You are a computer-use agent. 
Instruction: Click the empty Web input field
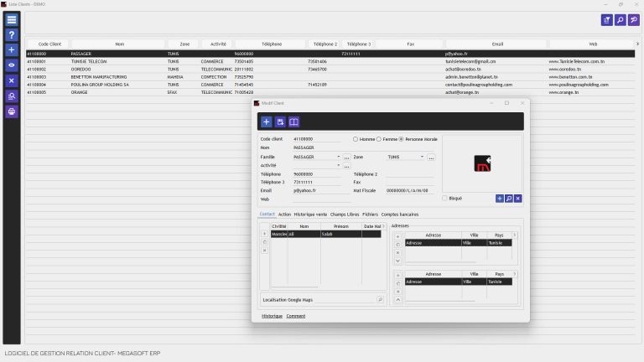coord(322,199)
